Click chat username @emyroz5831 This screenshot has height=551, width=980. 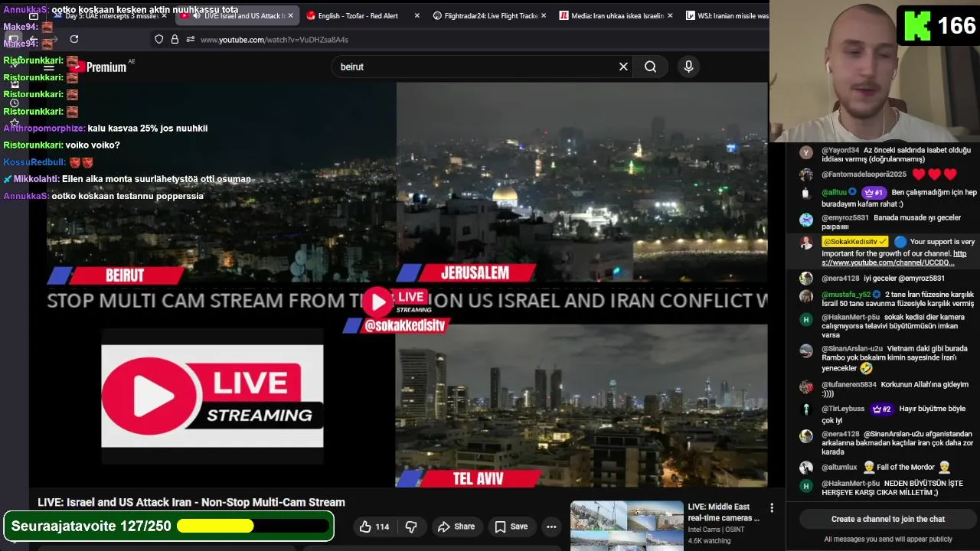844,217
